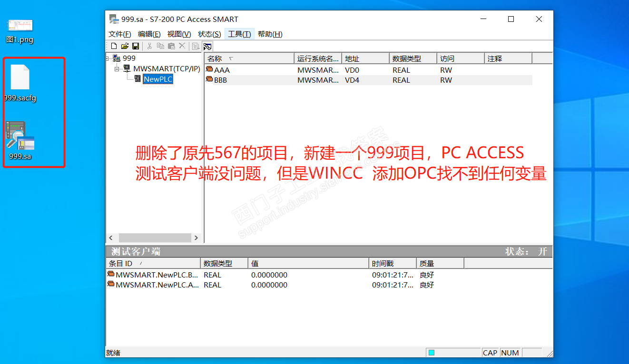This screenshot has width=629, height=364.
Task: Open the 帮助(H) menu
Action: click(270, 34)
